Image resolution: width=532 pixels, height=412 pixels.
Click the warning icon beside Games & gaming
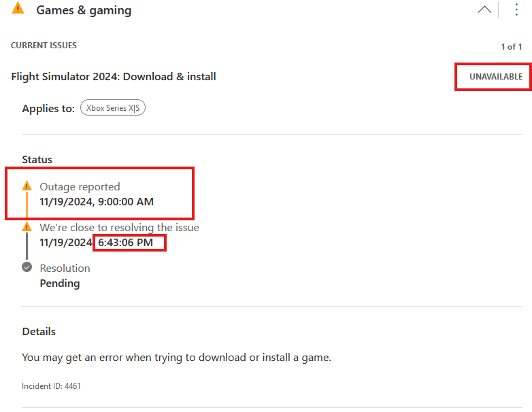(18, 9)
